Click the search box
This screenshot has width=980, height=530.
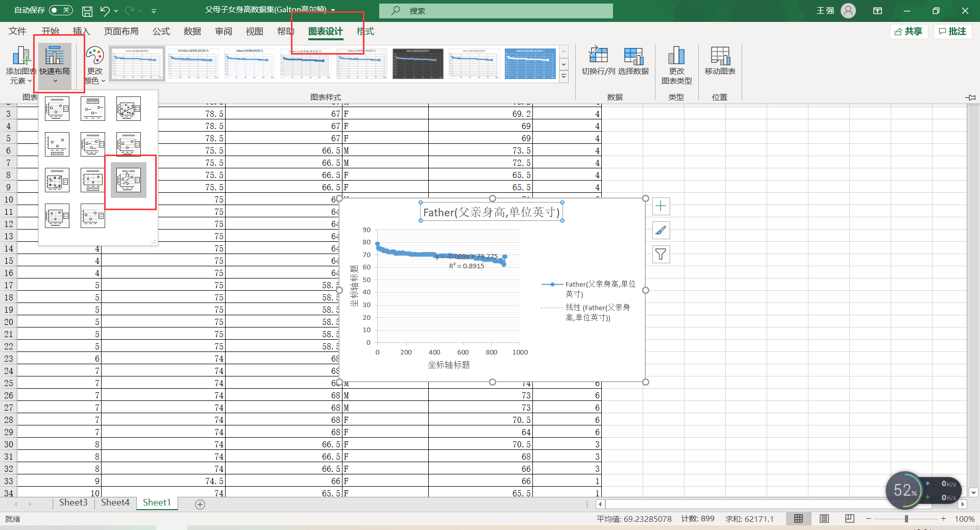496,11
